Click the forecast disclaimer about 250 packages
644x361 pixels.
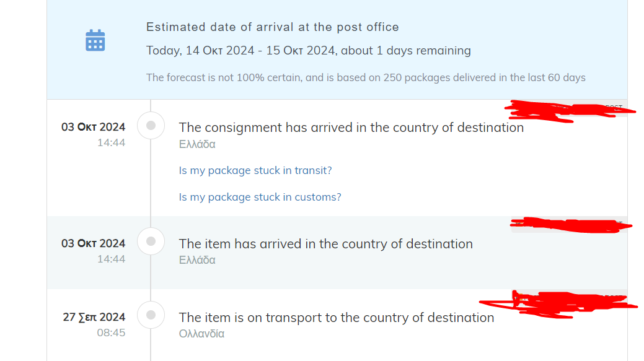coord(366,77)
